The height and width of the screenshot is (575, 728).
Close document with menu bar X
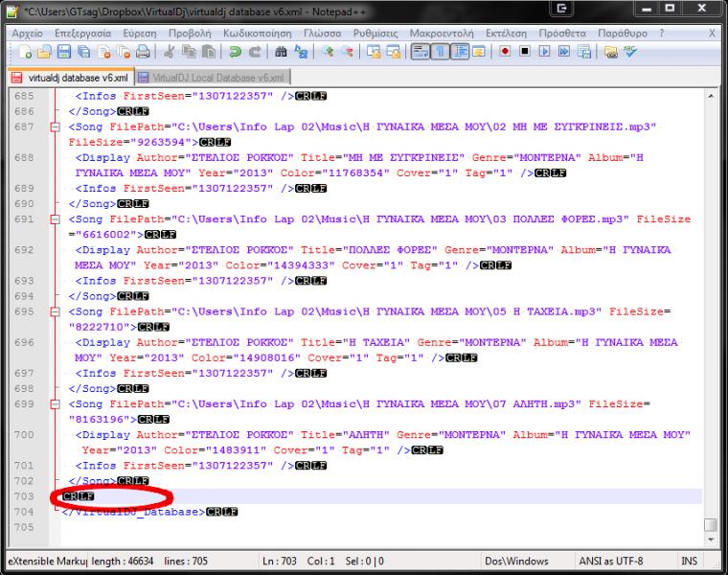(712, 34)
